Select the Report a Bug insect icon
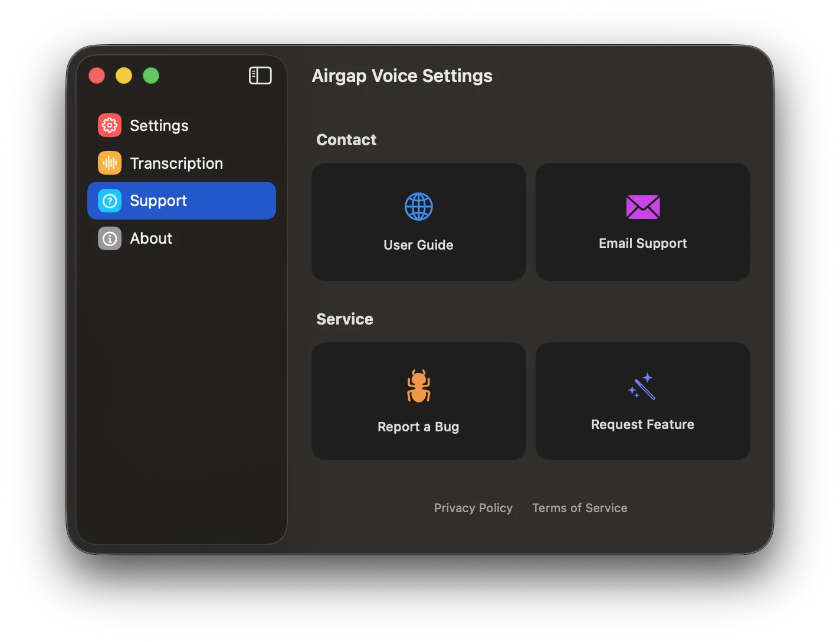 (x=418, y=386)
